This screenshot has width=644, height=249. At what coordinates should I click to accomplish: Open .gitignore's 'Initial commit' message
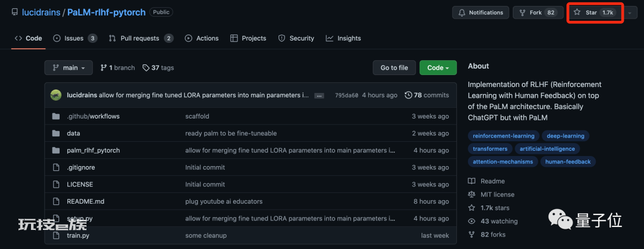tap(205, 167)
